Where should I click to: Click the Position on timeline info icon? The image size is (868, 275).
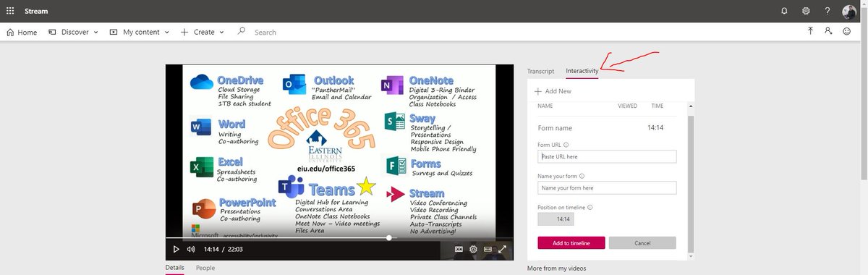tap(590, 207)
